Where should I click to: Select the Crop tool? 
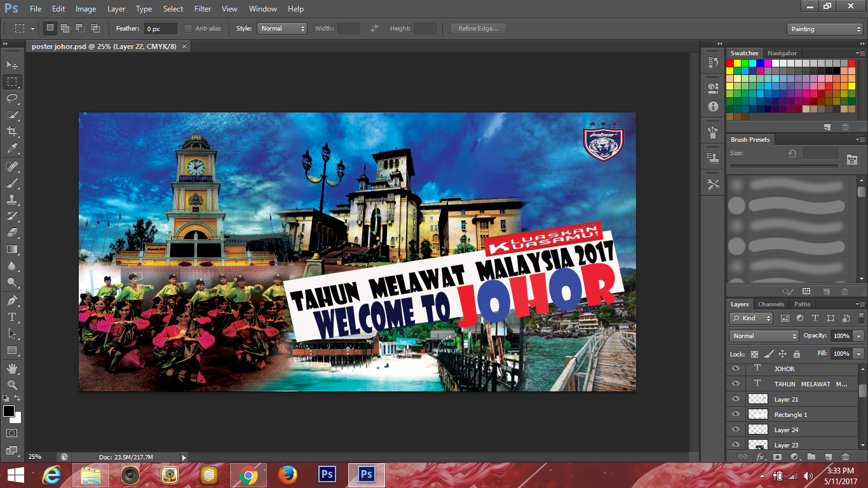pos(13,131)
